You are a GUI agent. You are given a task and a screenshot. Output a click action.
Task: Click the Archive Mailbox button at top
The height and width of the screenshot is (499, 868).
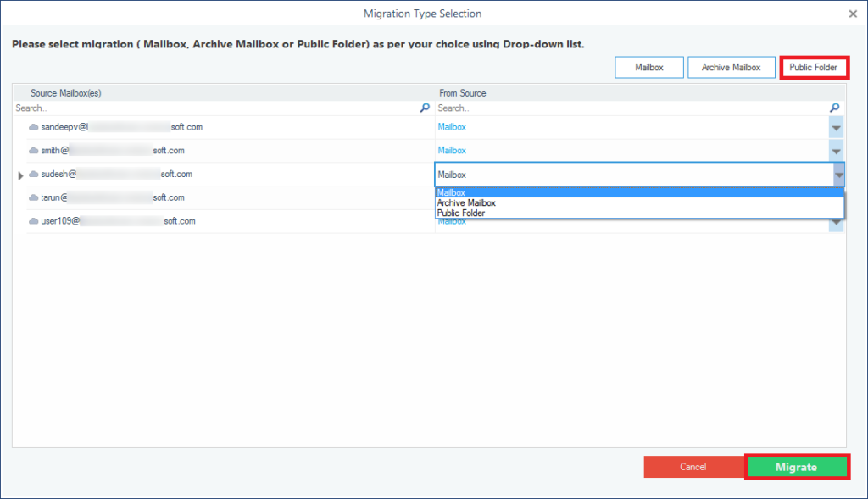pos(732,68)
